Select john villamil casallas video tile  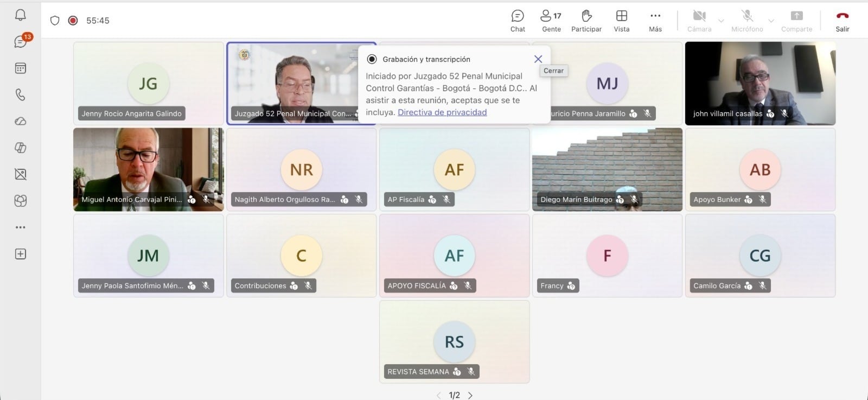pos(760,83)
